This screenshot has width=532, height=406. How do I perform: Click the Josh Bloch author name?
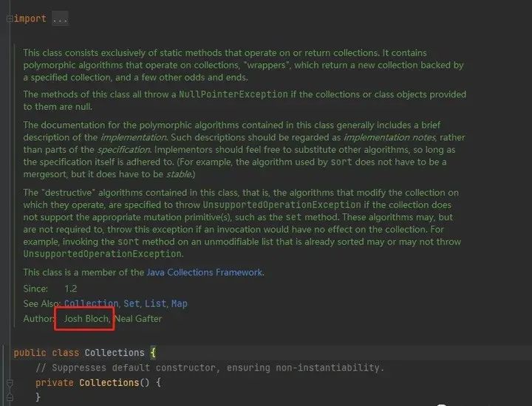click(86, 319)
